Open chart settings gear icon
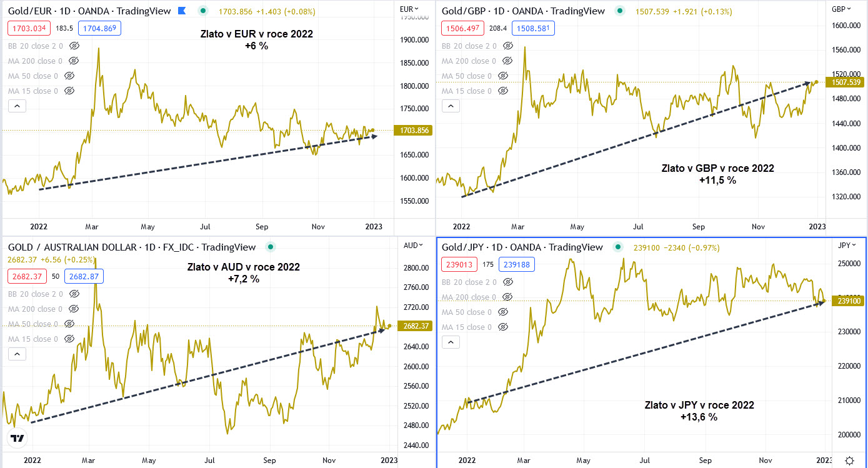 [x=849, y=461]
